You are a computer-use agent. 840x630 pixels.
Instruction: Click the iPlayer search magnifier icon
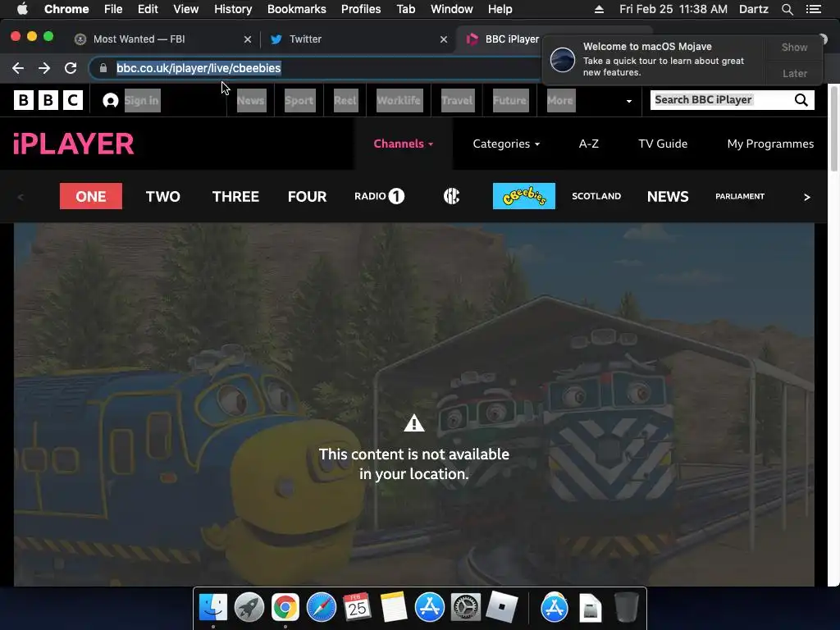coord(801,100)
